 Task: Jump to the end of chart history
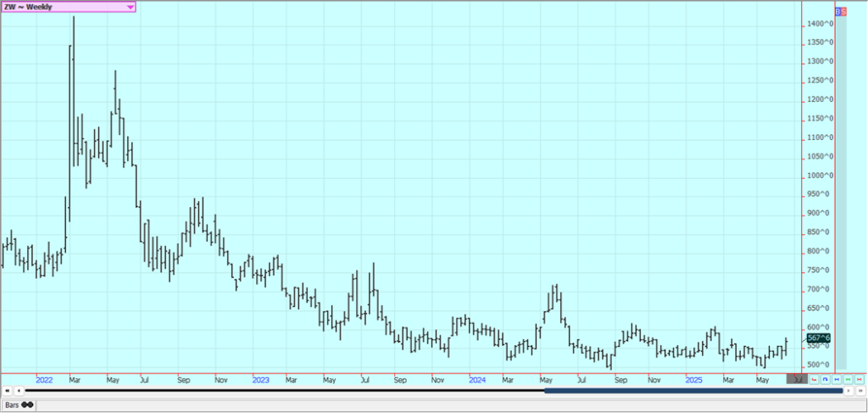pyautogui.click(x=860, y=391)
